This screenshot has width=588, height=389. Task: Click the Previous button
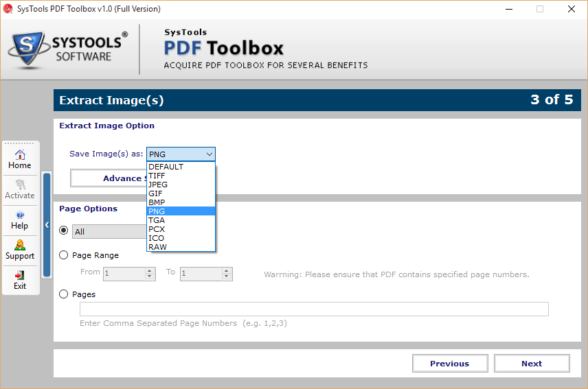(450, 363)
